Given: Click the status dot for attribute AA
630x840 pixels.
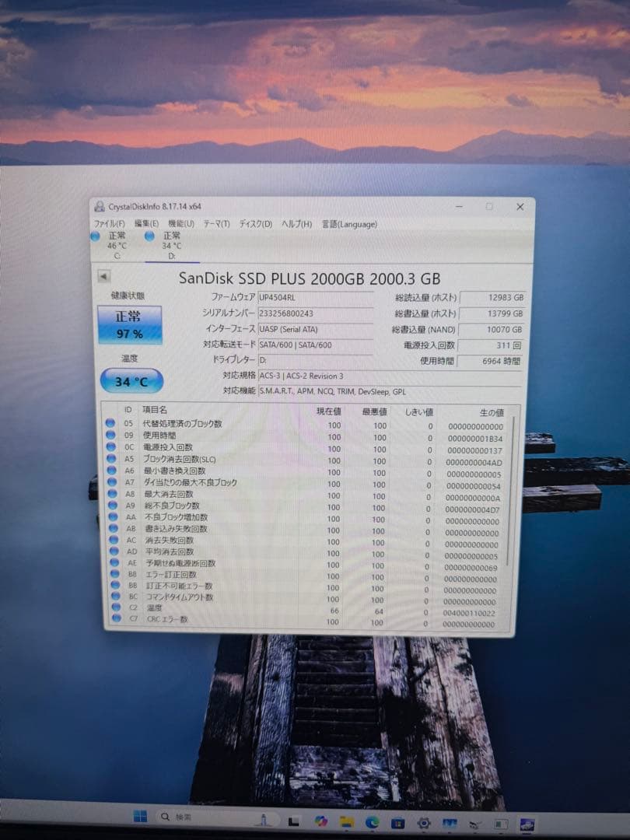Looking at the screenshot, I should pyautogui.click(x=113, y=516).
